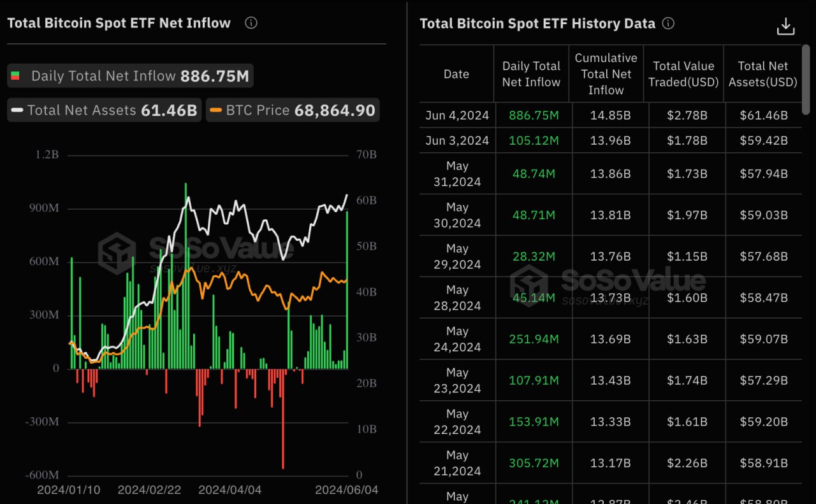Click the SoSoValue watermark logo on chart
Image resolution: width=816 pixels, height=504 pixels.
[117, 253]
